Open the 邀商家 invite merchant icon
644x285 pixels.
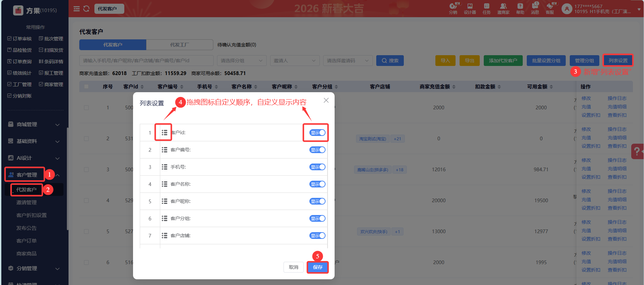point(503,8)
